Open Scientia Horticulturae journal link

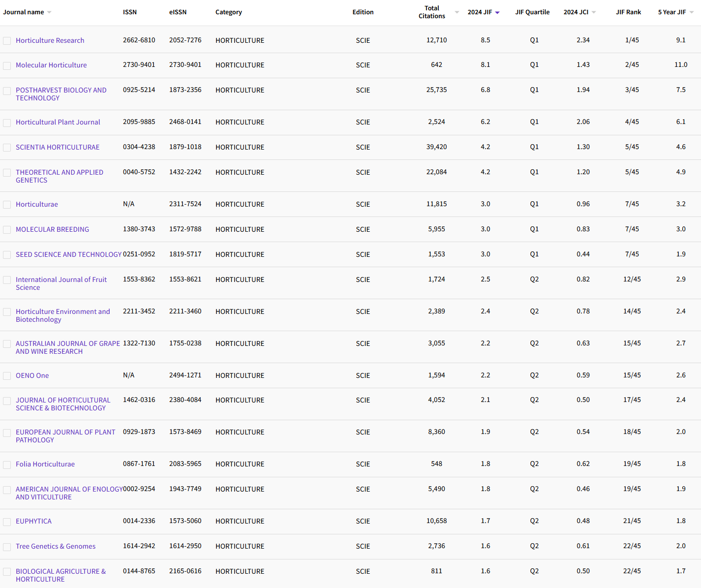tap(58, 147)
